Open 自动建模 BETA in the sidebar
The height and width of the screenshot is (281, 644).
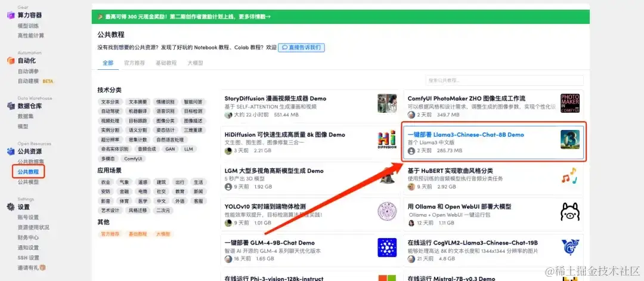click(x=35, y=81)
